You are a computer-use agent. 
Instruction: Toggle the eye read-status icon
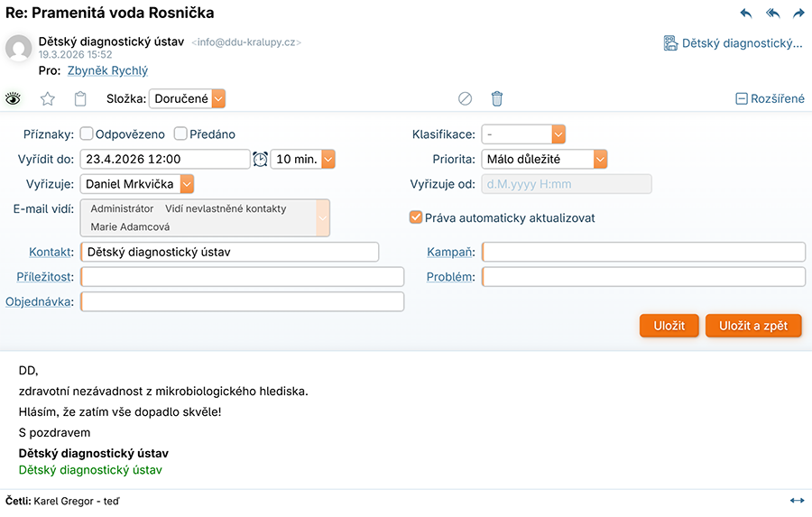[13, 99]
